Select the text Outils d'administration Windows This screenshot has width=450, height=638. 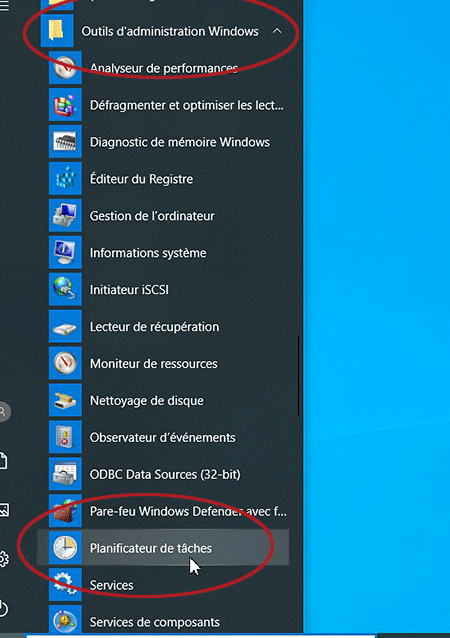[x=170, y=31]
